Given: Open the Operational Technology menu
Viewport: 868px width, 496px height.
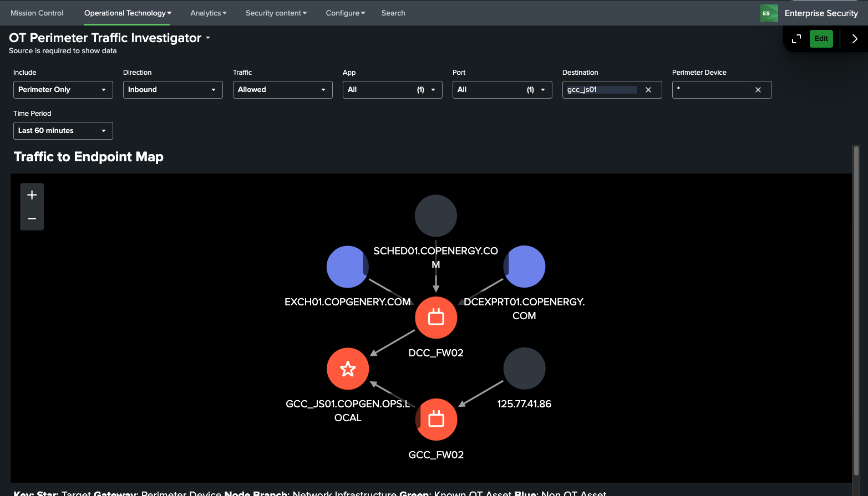Looking at the screenshot, I should click(x=128, y=13).
